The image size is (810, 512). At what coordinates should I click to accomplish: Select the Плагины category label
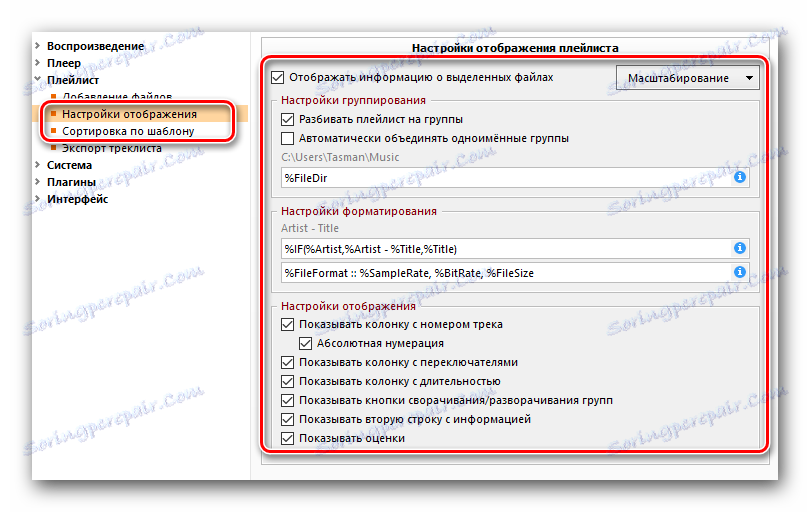[x=71, y=182]
